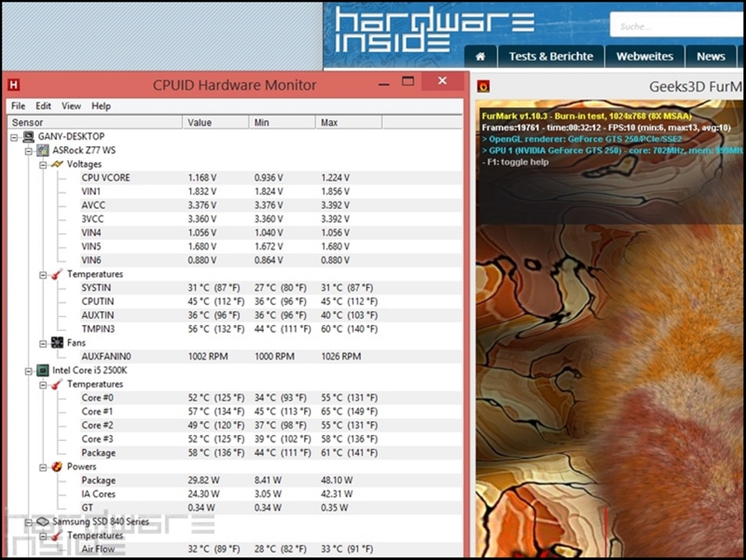
Task: Open the Help menu
Action: point(101,106)
